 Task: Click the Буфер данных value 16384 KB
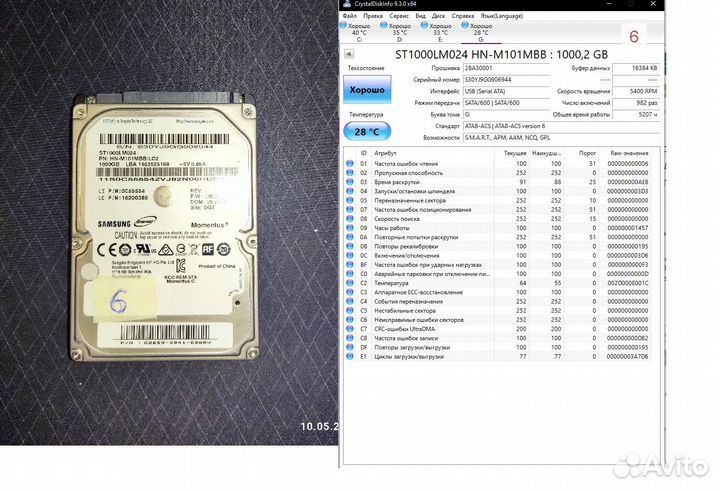636,68
